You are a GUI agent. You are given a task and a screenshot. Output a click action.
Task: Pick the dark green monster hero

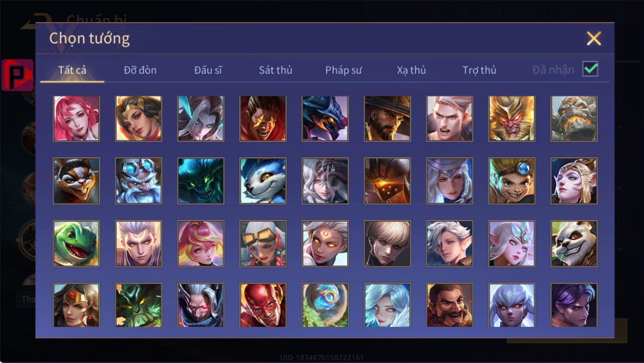pyautogui.click(x=200, y=181)
